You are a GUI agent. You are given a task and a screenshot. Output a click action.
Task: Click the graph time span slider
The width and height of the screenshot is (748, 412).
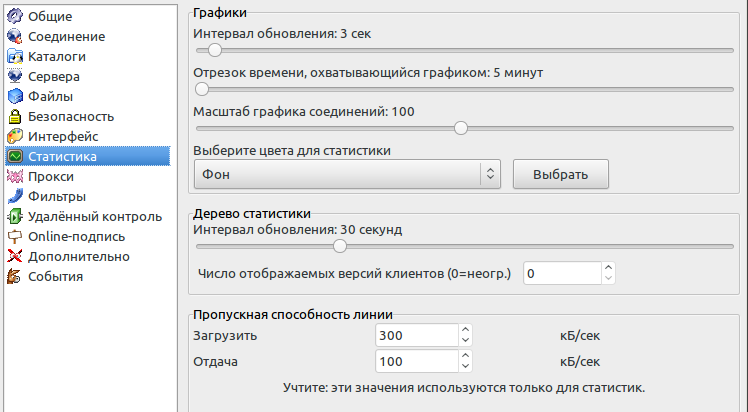465,89
